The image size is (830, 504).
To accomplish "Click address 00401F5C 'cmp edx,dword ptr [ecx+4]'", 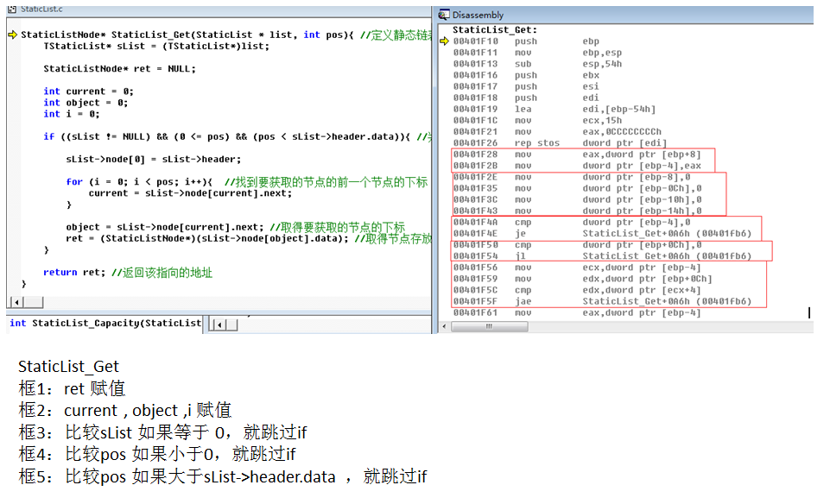I will 577,290.
